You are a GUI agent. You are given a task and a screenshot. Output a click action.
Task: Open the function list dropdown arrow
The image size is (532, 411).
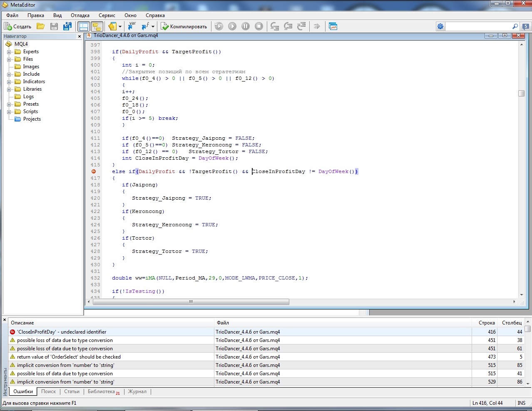(153, 26)
